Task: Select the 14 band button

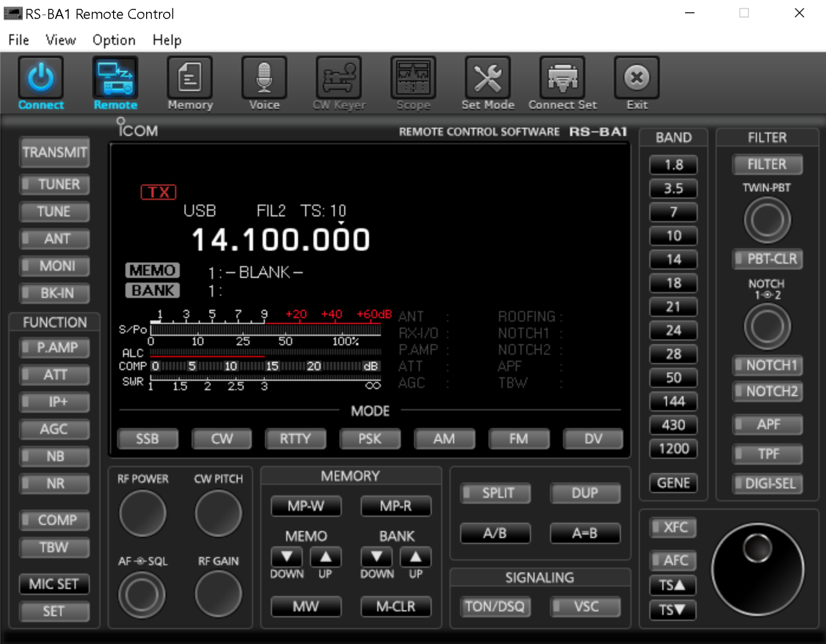Action: (673, 260)
